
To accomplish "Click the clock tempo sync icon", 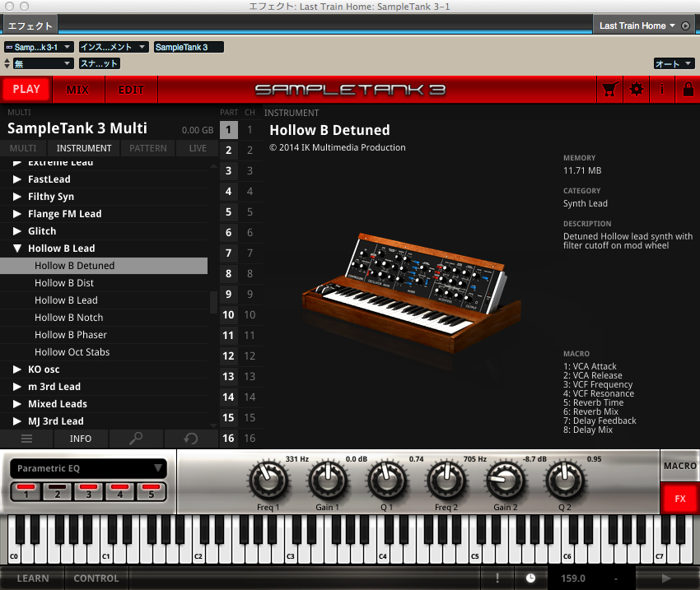I will tap(530, 578).
